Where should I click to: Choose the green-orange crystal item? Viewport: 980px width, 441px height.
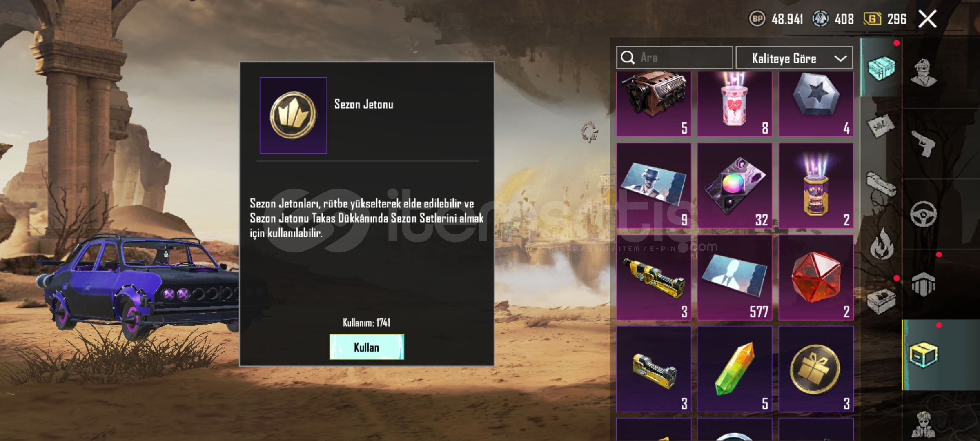point(735,369)
